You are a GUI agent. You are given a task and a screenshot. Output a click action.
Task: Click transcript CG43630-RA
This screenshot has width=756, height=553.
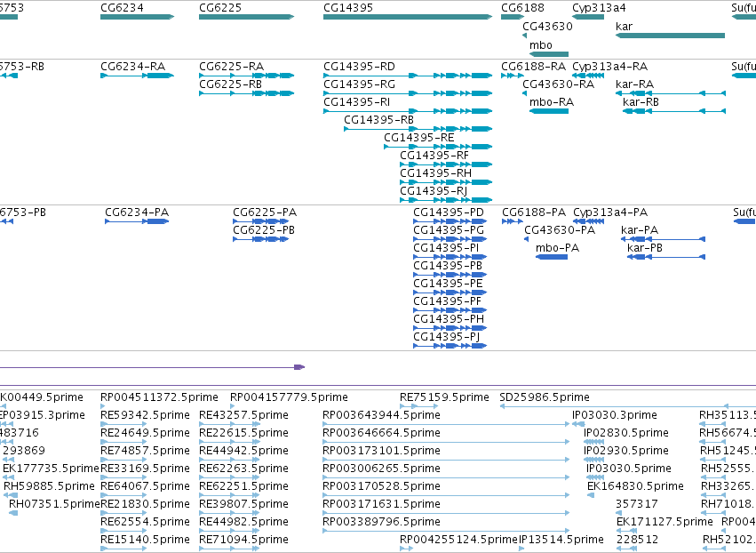pos(558,84)
